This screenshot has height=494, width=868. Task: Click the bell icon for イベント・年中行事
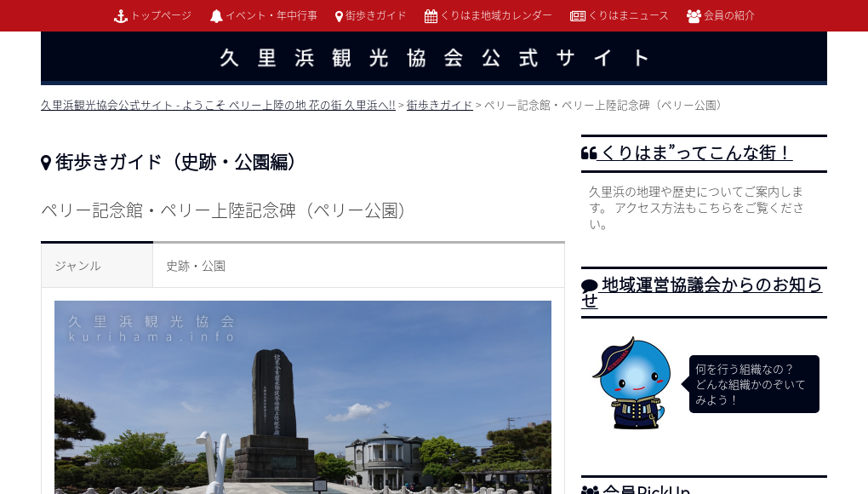(216, 15)
